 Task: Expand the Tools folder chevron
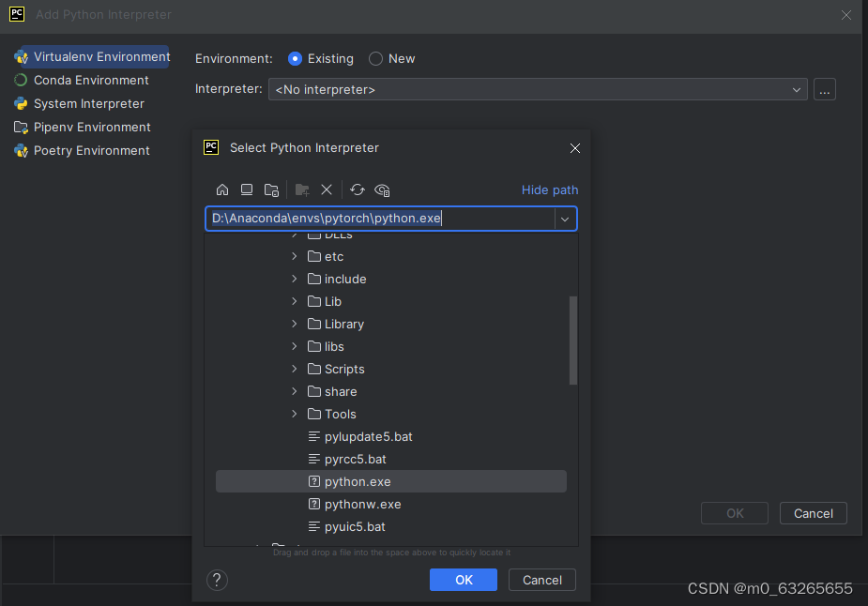pos(295,414)
